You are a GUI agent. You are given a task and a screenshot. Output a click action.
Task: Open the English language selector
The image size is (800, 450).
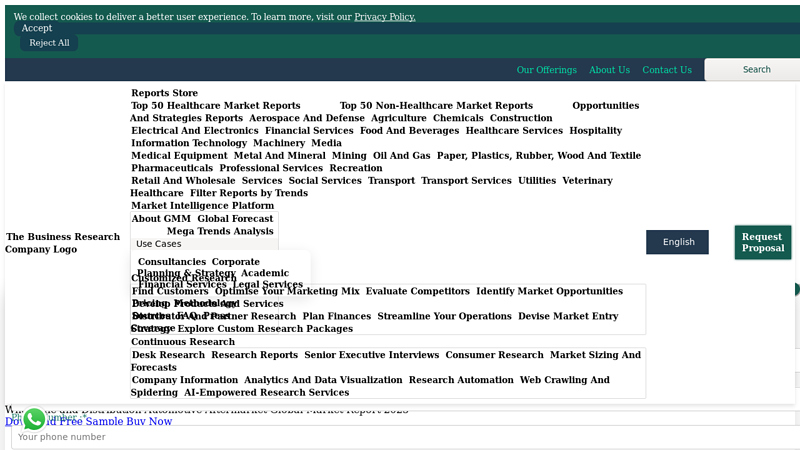pos(677,242)
